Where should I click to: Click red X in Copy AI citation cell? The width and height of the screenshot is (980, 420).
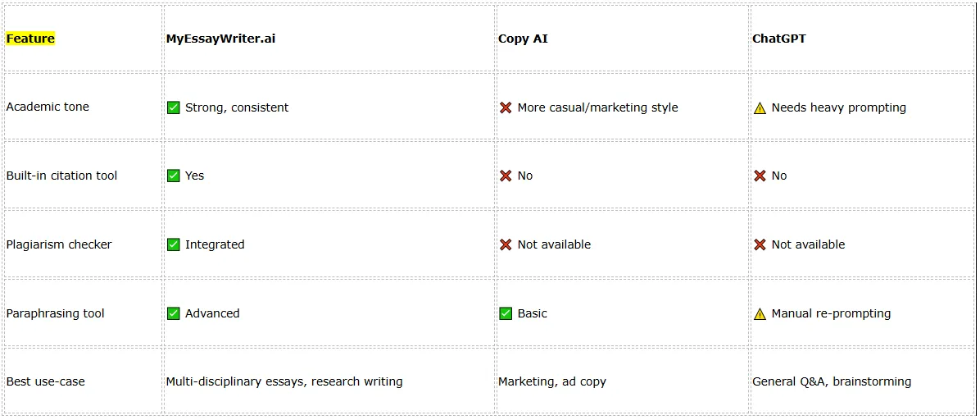click(506, 176)
